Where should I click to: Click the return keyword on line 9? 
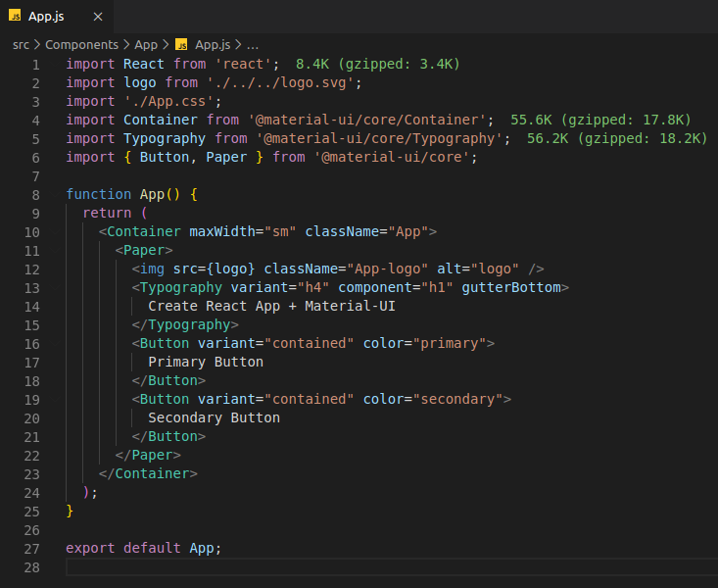click(x=107, y=213)
